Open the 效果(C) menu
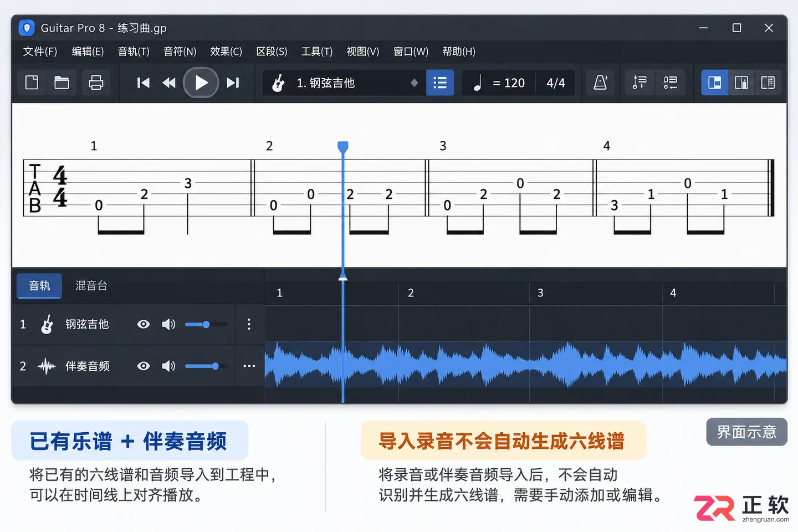The width and height of the screenshot is (798, 532). (226, 52)
